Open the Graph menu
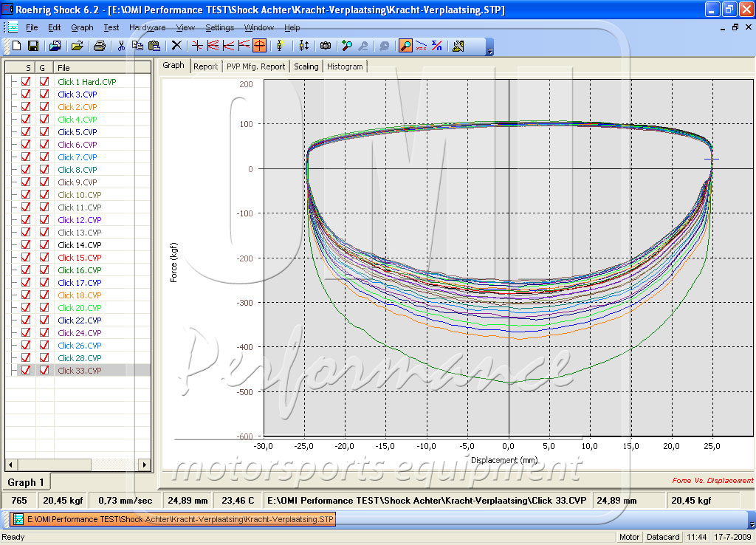Image resolution: width=756 pixels, height=545 pixels. [x=82, y=27]
